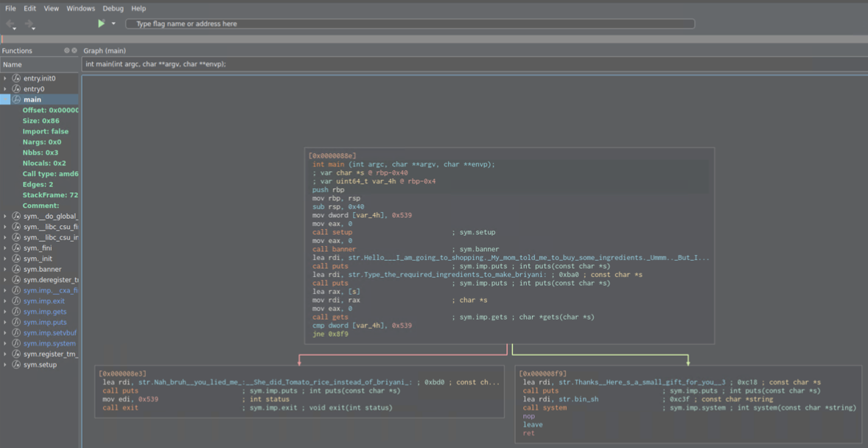Image resolution: width=868 pixels, height=448 pixels.
Task: Select sym.imp.puts in the Functions list
Action: click(44, 322)
